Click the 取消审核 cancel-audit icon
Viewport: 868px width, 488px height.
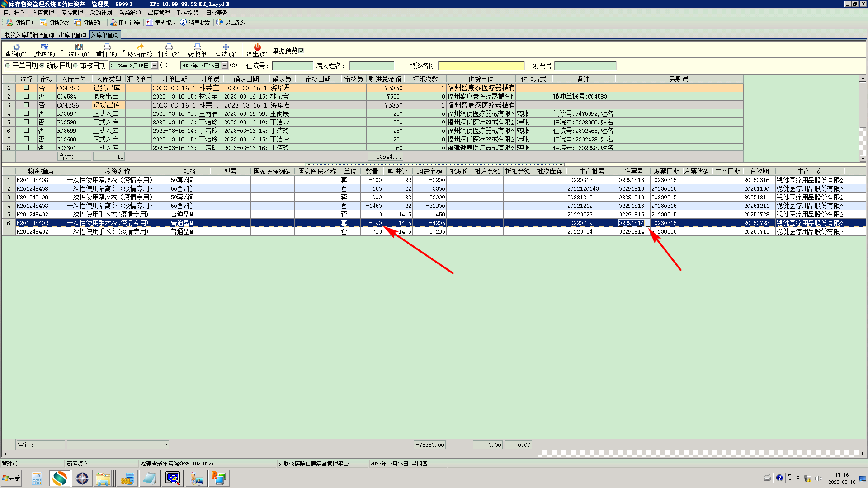coord(140,47)
